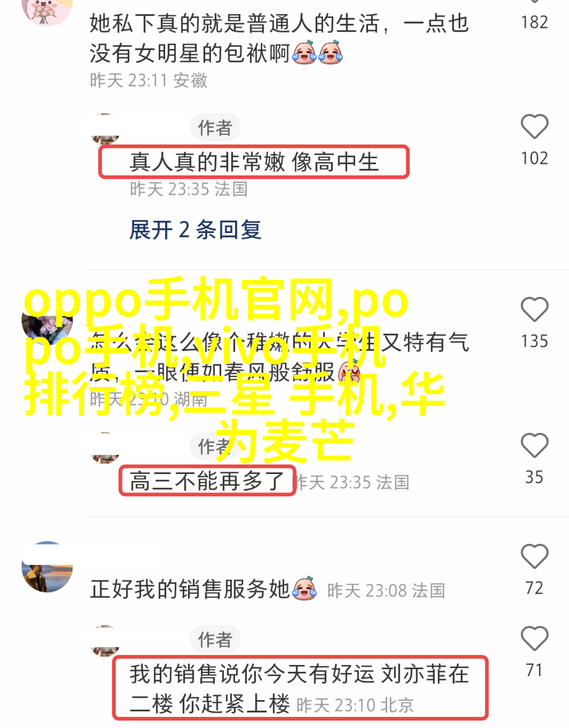Screen dimensions: 569x728
Task: Tap the heart beside the 72-like comment
Action: 534,556
